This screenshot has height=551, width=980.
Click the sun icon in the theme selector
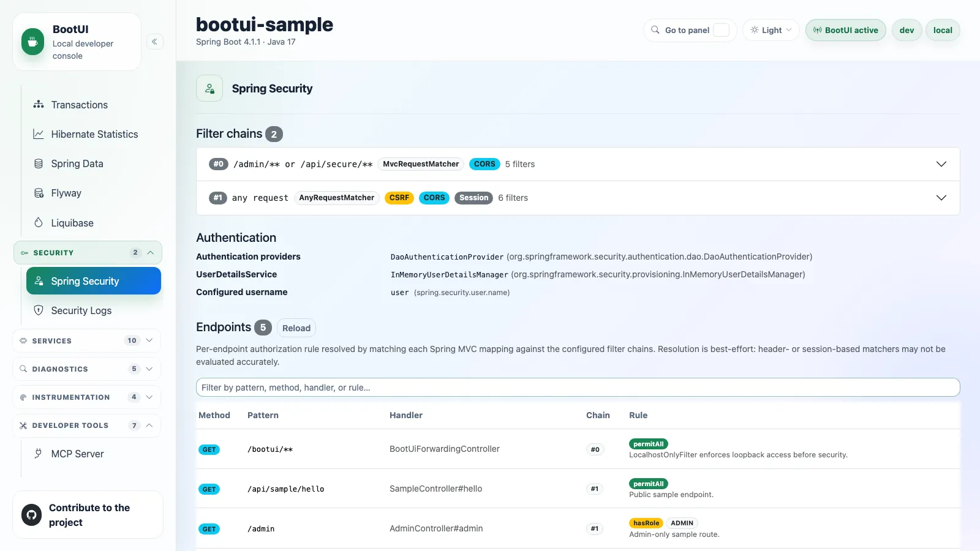pyautogui.click(x=755, y=30)
